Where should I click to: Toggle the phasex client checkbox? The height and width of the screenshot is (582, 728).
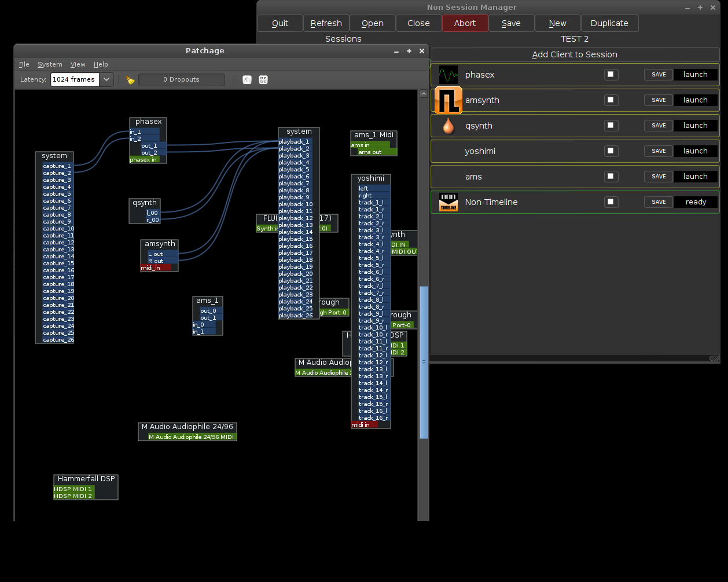tap(611, 75)
